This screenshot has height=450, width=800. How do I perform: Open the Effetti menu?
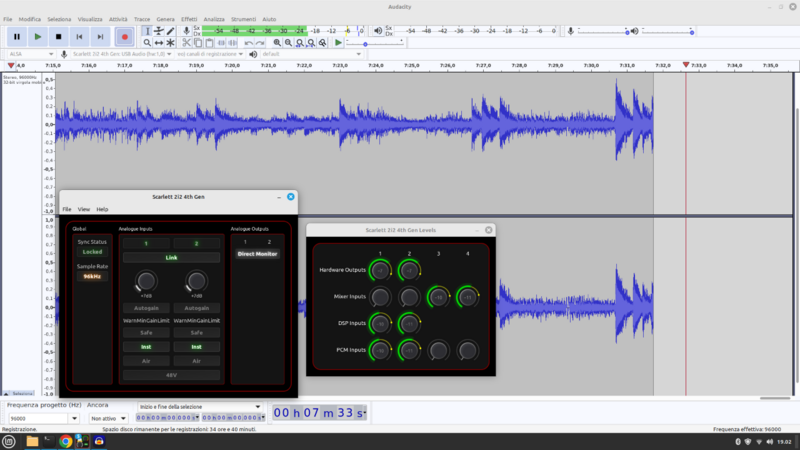189,19
